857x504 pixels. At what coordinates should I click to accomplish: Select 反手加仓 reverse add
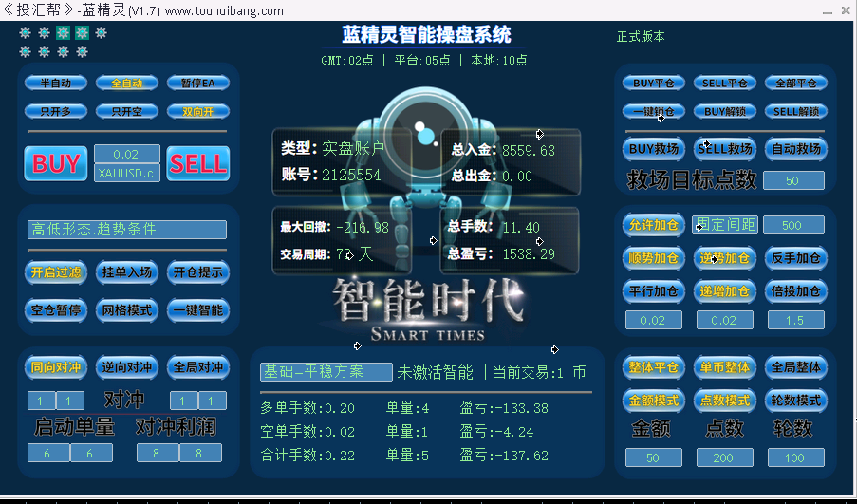click(x=795, y=258)
